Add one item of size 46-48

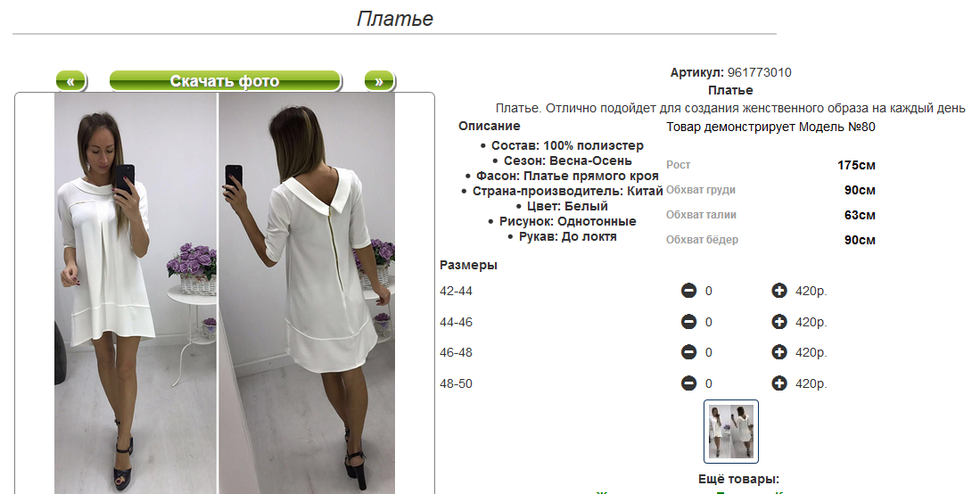(x=779, y=352)
